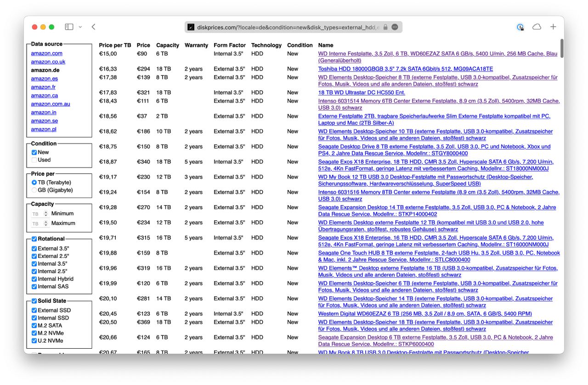Adjust the Minimum capacity stepper
Image resolution: width=588 pixels, height=385 pixels.
(45, 214)
